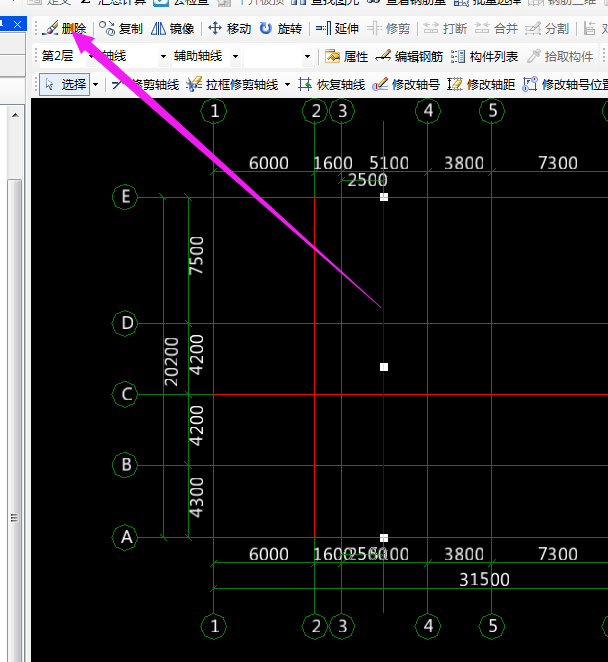
Task: Click 修剪轴线 (Trim Axis) tool
Action: tap(145, 84)
